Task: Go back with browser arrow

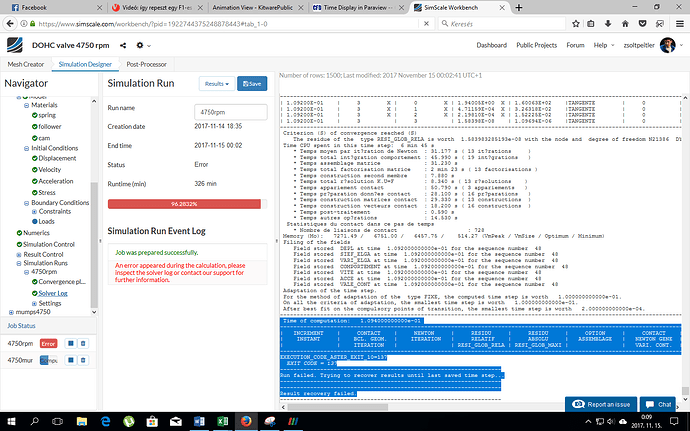Action: click(10, 24)
